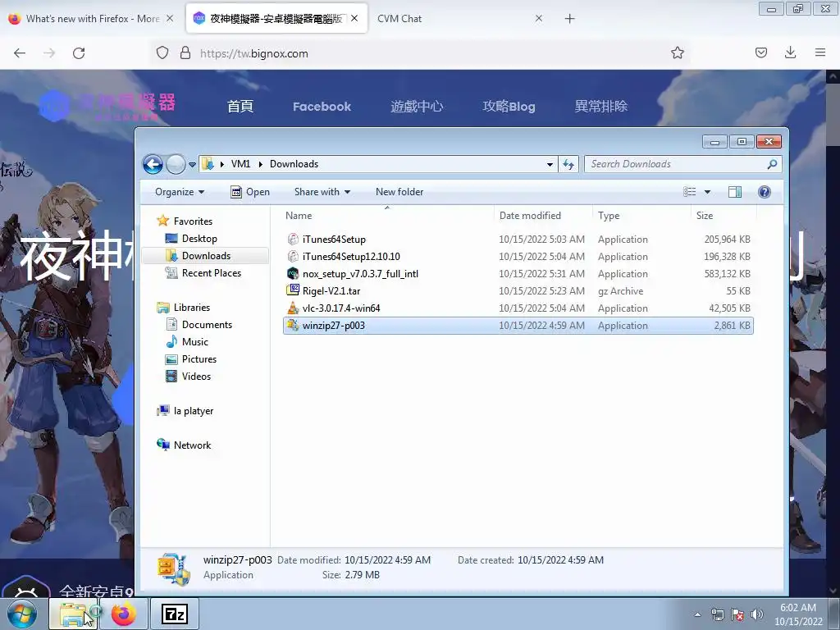Click the Firefox reload button
This screenshot has width=840, height=630.
point(79,53)
